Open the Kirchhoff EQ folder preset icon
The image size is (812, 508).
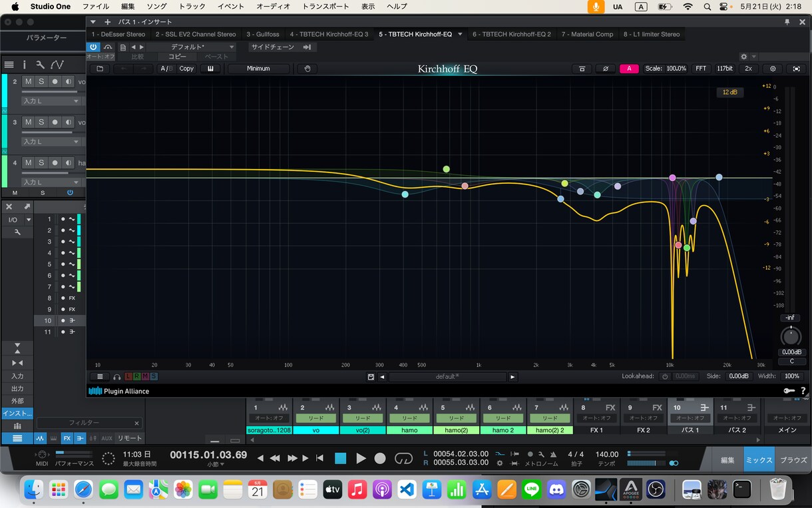(100, 69)
